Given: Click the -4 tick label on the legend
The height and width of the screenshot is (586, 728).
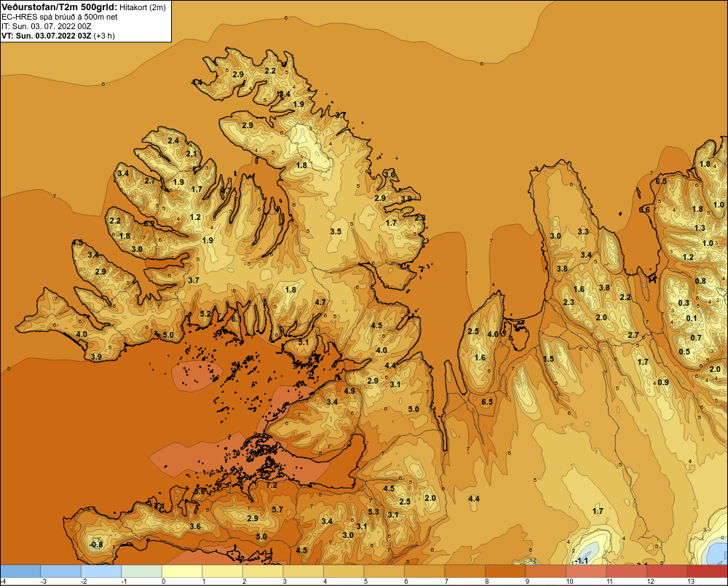Looking at the screenshot, I should pos(3,582).
